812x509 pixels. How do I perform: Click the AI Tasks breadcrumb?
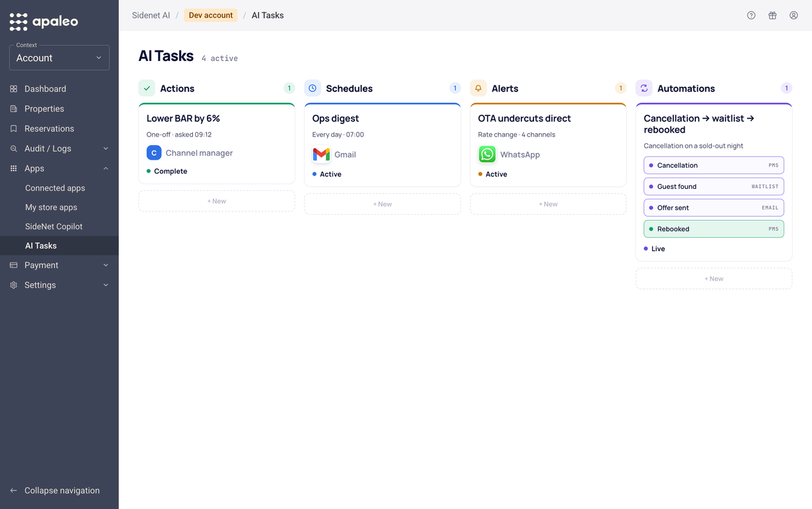[x=267, y=15]
